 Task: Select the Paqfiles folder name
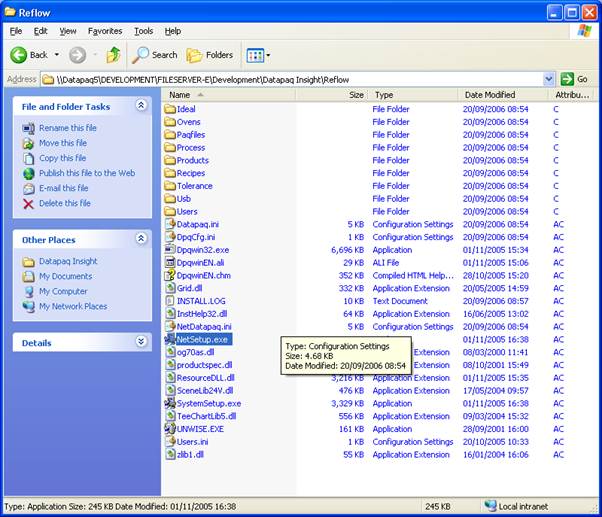[x=191, y=135]
